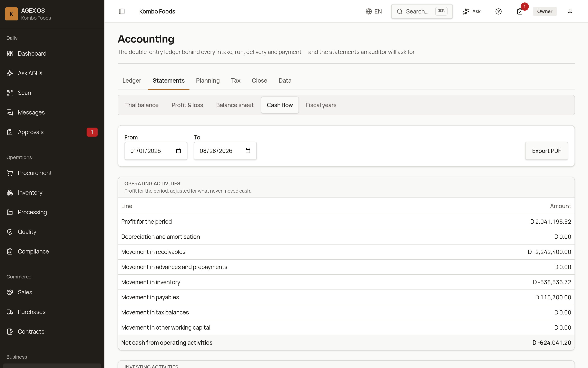Screen dimensions: 588x368
Task: Click the 'Movement in payables' row label
Action: [x=150, y=297]
